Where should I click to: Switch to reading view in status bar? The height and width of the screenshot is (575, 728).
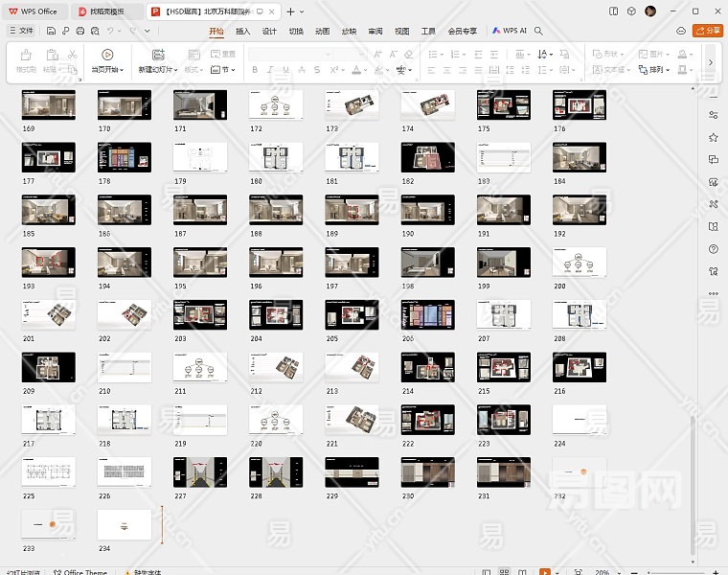(524, 572)
